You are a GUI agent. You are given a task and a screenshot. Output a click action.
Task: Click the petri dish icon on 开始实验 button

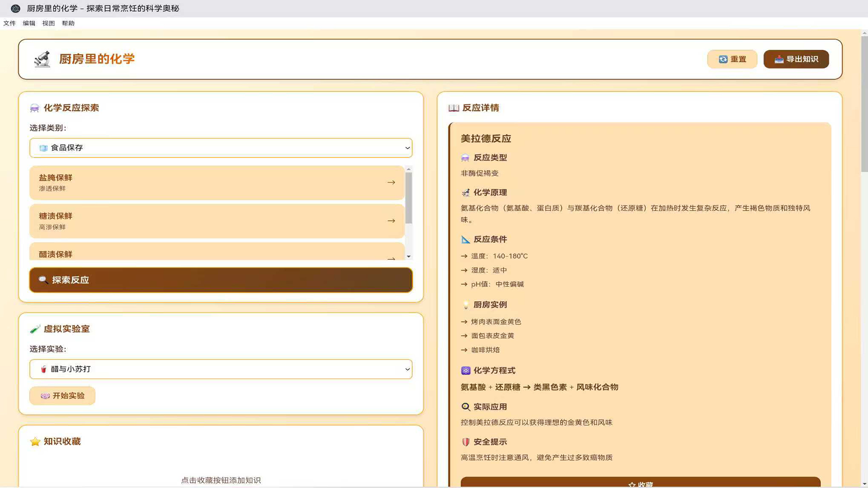(x=45, y=396)
